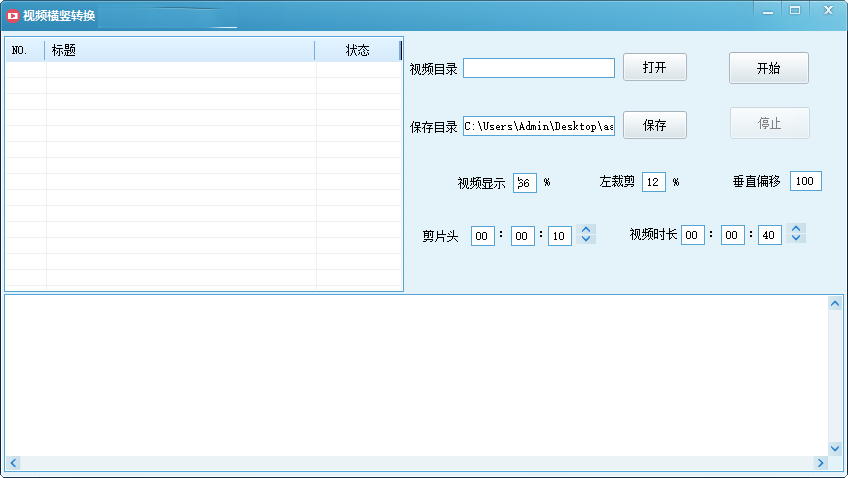
Task: Click the log panel scroll down arrow
Action: [x=834, y=448]
